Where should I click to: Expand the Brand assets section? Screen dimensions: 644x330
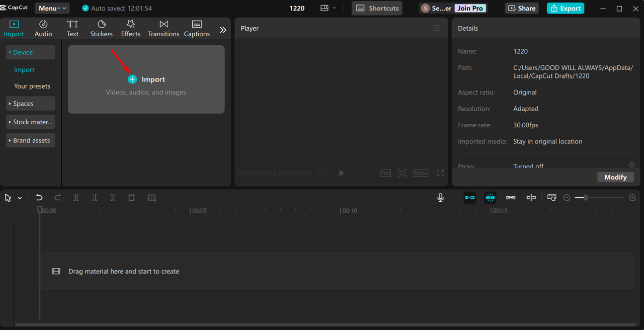(30, 140)
